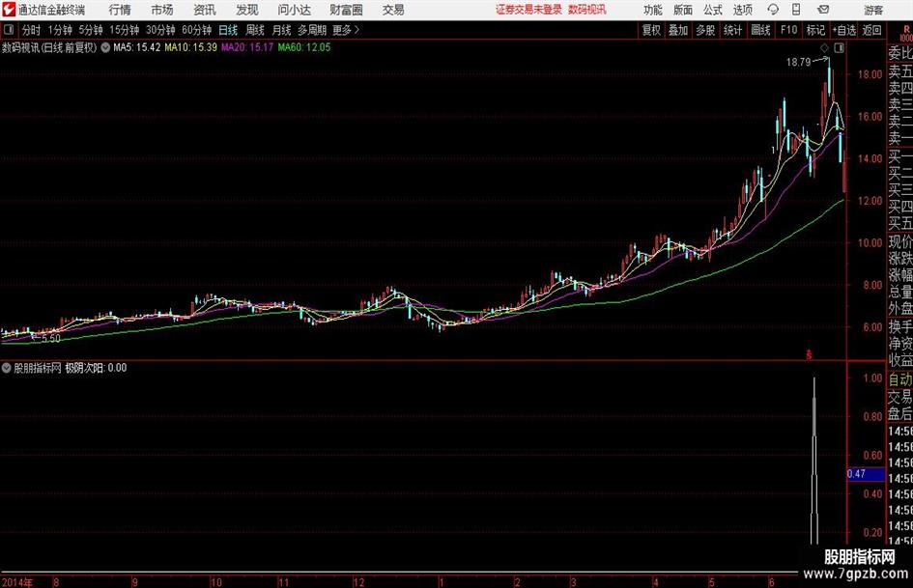
Task: Click the 极阴次阳: 0.00 indicator label
Action: pyautogui.click(x=96, y=368)
